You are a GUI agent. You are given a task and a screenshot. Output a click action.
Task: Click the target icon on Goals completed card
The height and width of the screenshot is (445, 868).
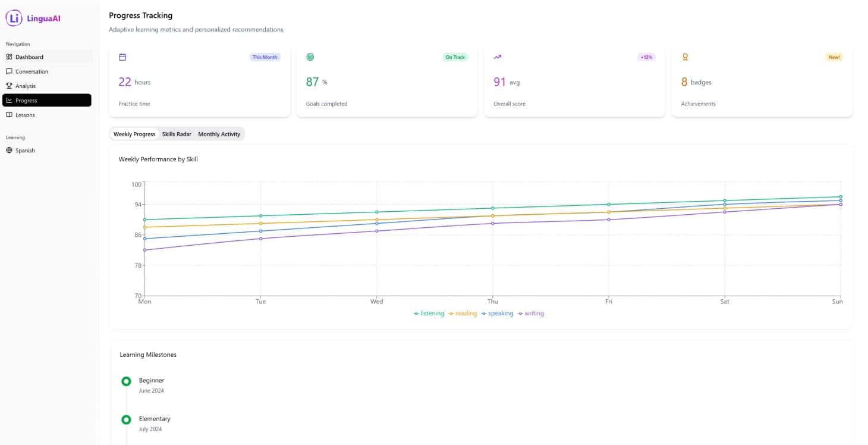(310, 57)
